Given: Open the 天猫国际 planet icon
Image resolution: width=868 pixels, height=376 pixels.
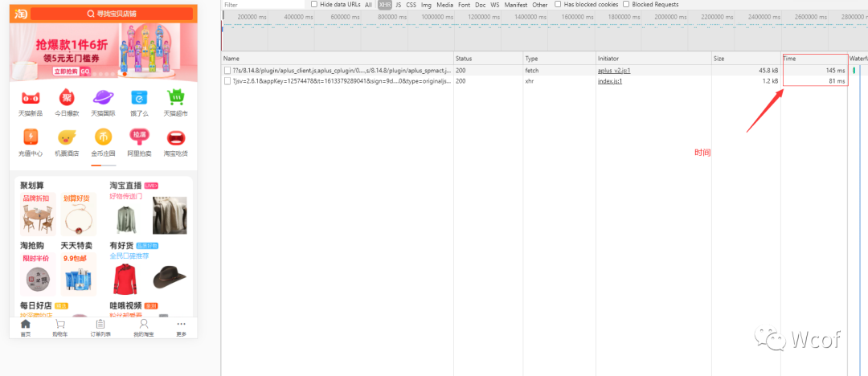Looking at the screenshot, I should point(103,97).
